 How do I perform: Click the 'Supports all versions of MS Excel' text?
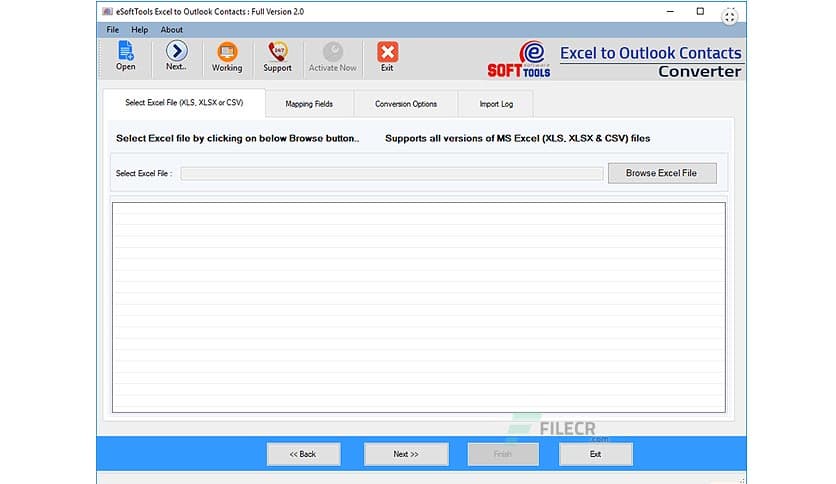click(x=518, y=139)
